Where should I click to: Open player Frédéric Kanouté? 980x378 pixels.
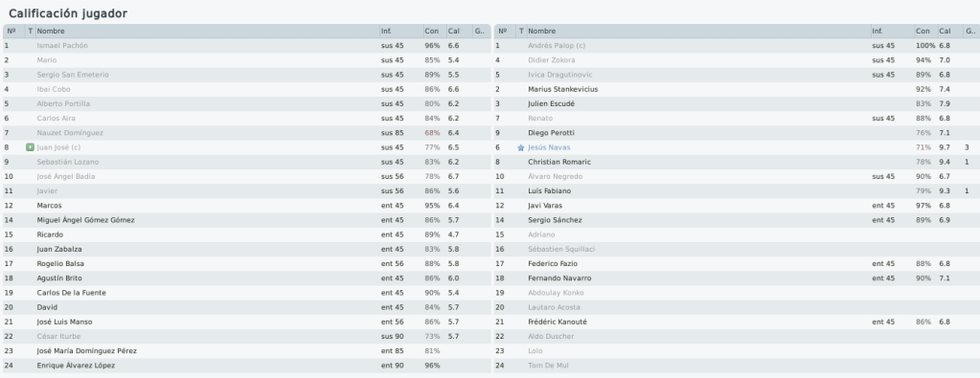coord(557,322)
